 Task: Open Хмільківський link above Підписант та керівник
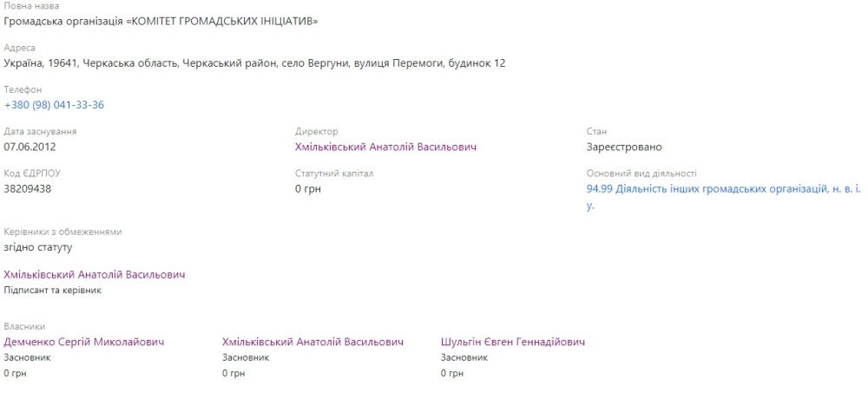[95, 274]
